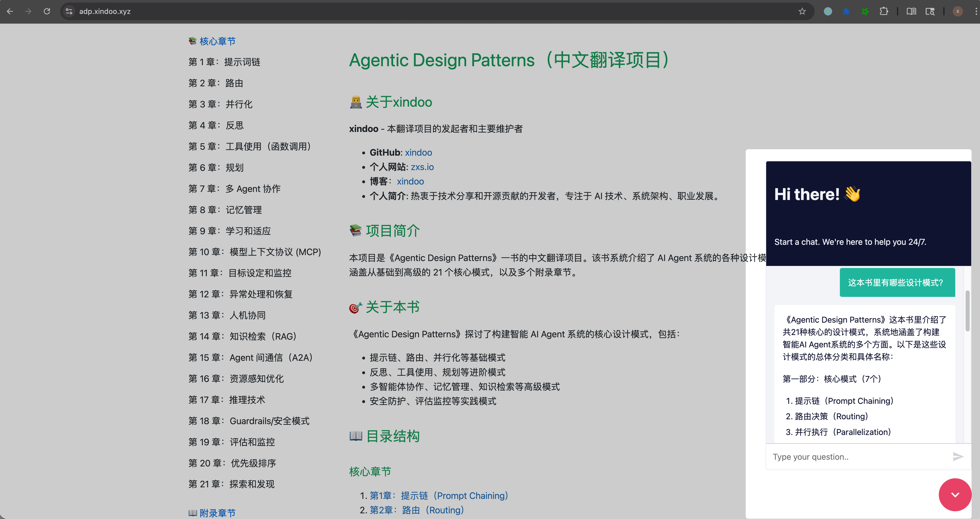Screen dimensions: 980x519
Task: Click the green circle extension icon
Action: [x=828, y=11]
